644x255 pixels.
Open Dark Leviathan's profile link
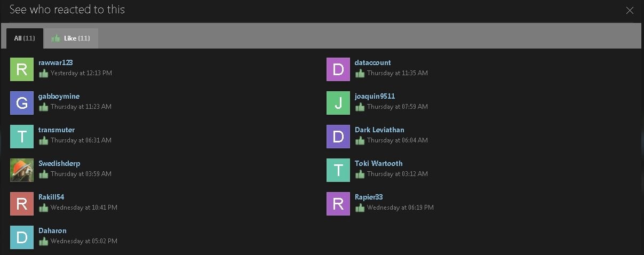tap(379, 130)
